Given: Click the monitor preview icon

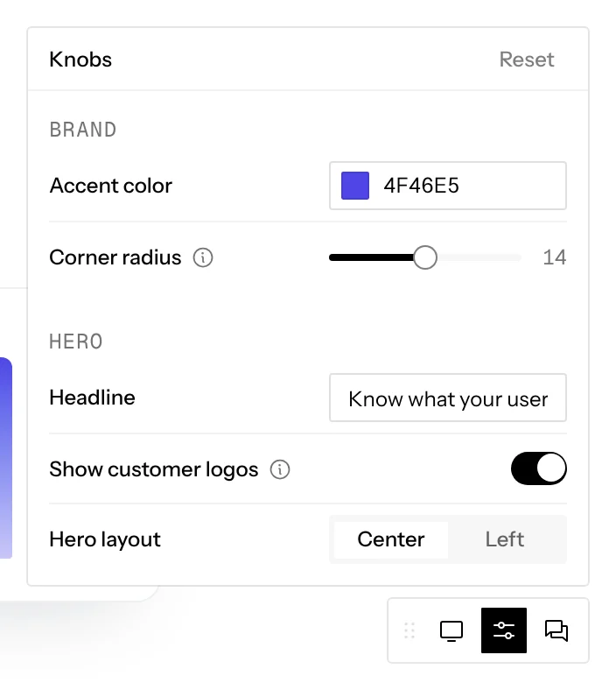Looking at the screenshot, I should (x=451, y=630).
